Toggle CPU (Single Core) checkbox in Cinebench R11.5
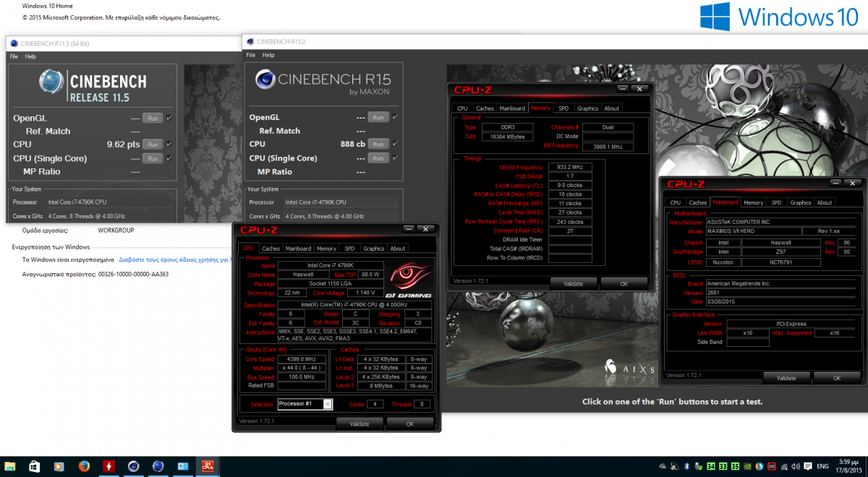868x477 pixels. tap(169, 158)
